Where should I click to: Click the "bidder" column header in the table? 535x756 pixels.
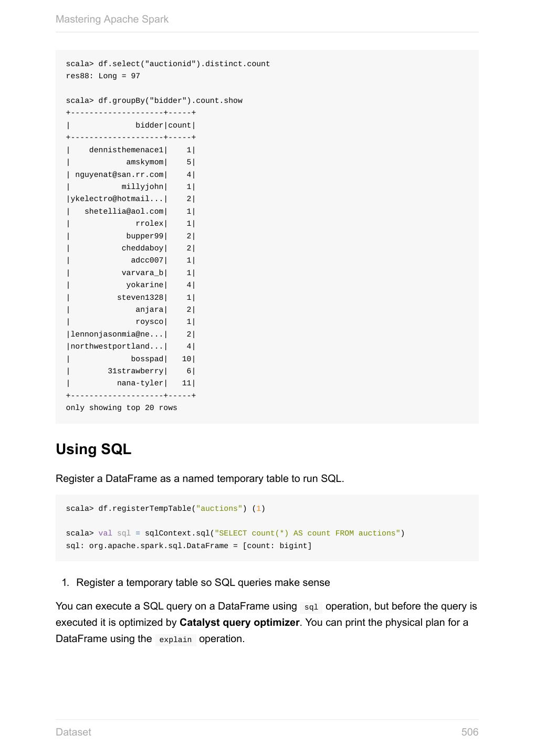[150, 125]
